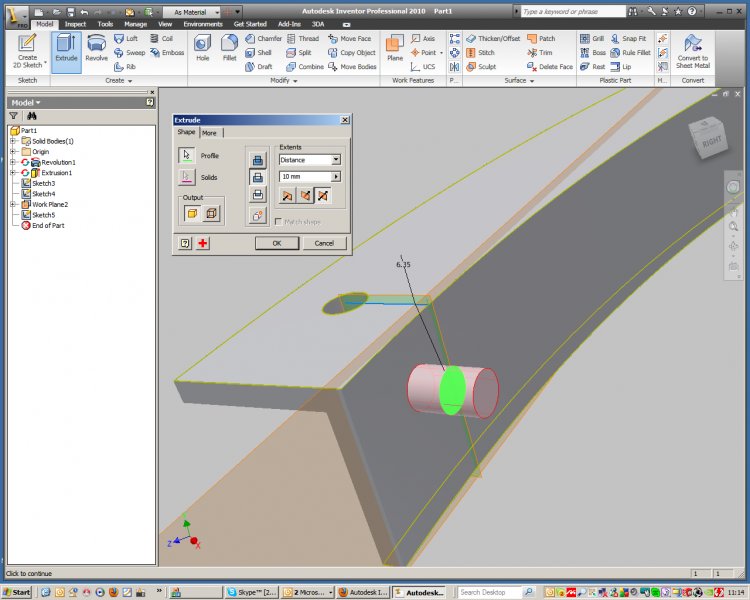Click the Find binoculars icon in browser
Viewport: 750px width, 600px height.
tap(32, 116)
